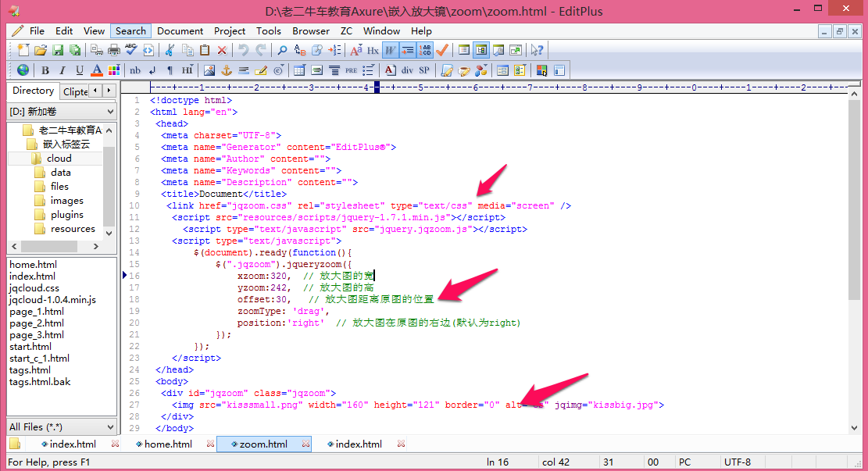Click the Undo arrow icon
Screen dimensions: 868x471
click(x=244, y=50)
